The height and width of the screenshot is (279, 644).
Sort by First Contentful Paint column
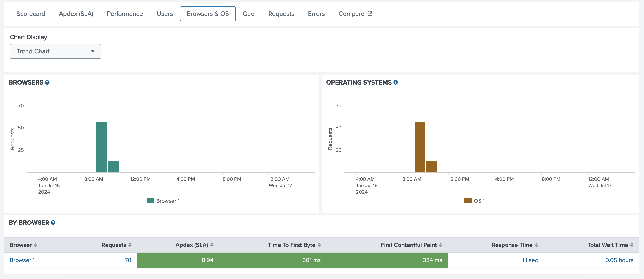click(x=440, y=245)
